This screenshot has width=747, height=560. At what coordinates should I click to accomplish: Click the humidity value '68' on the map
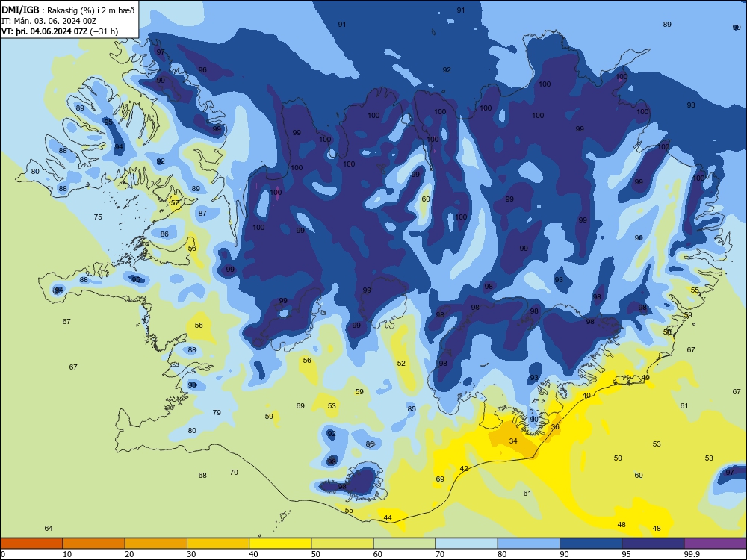[202, 475]
